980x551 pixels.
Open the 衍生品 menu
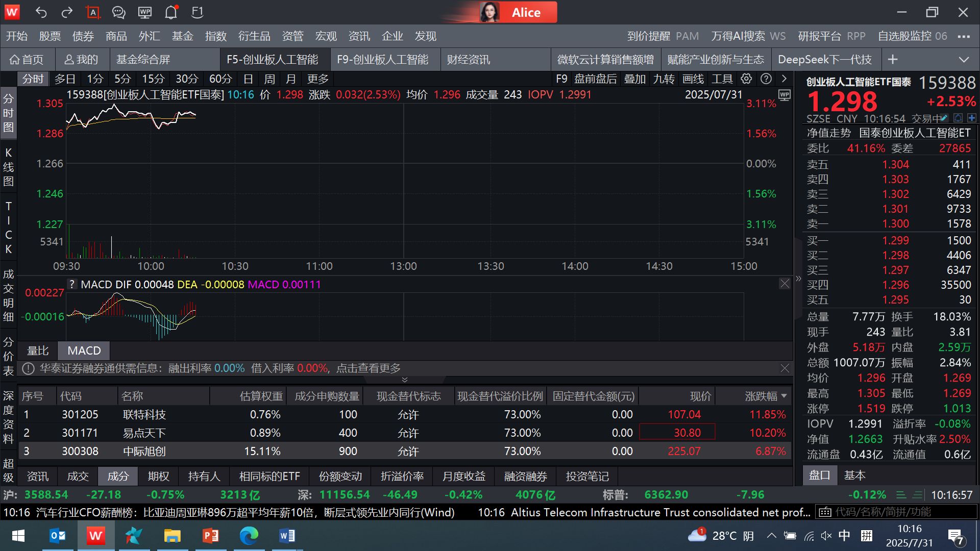[254, 36]
